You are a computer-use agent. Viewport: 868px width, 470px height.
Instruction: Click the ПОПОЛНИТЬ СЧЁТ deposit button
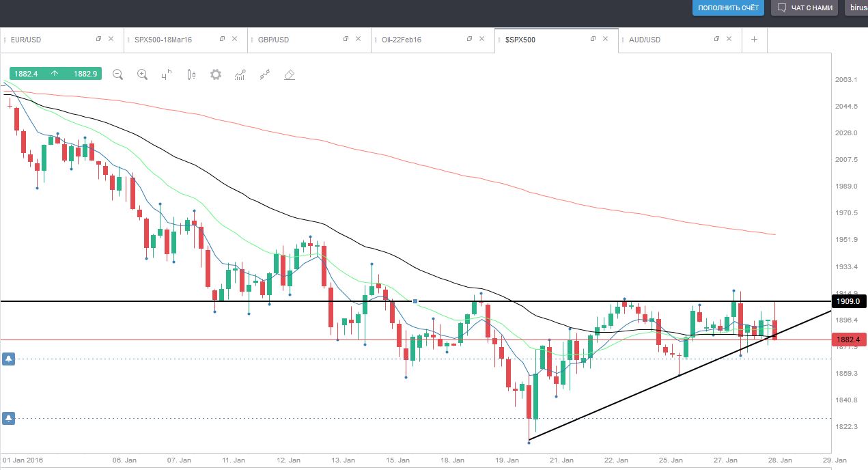tap(728, 8)
